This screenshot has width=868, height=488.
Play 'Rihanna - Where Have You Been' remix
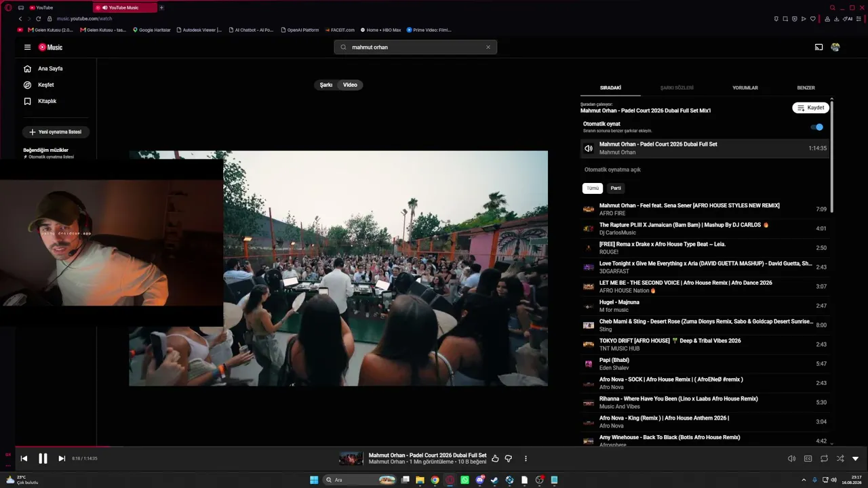coord(705,403)
